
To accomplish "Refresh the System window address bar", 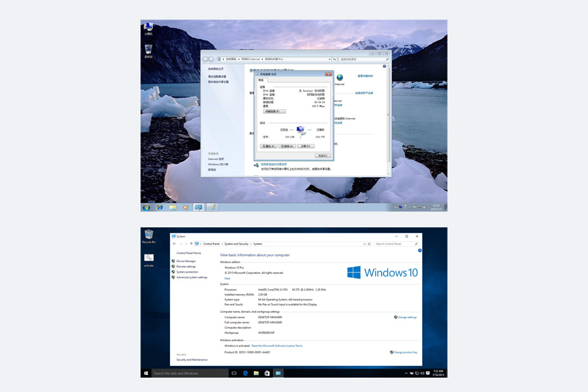I will coord(369,244).
